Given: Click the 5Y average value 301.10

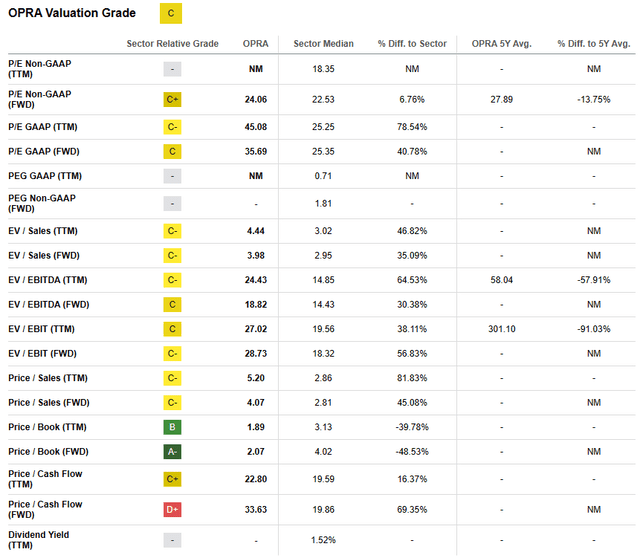Looking at the screenshot, I should pos(502,329).
